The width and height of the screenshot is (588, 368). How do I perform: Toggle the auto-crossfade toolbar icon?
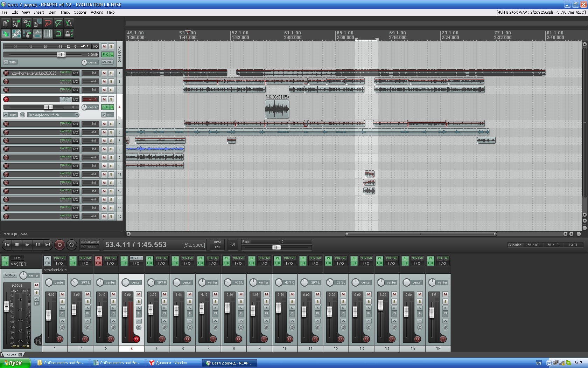[x=6, y=34]
